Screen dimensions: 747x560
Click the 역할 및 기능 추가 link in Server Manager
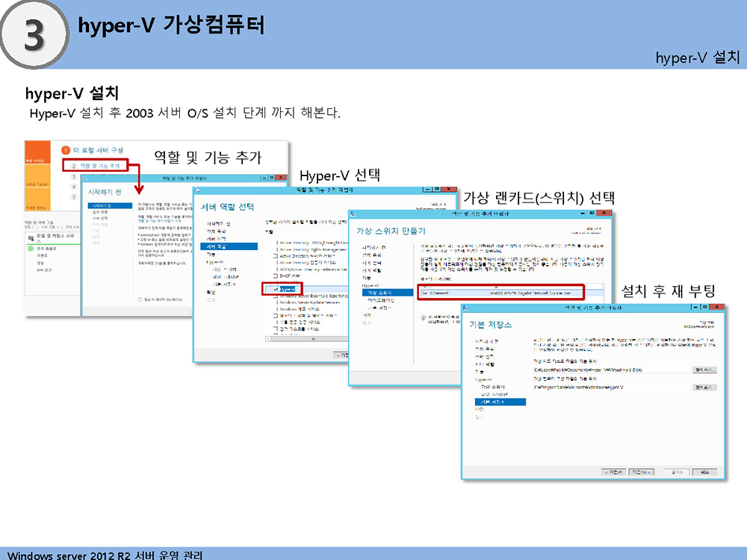tap(99, 166)
